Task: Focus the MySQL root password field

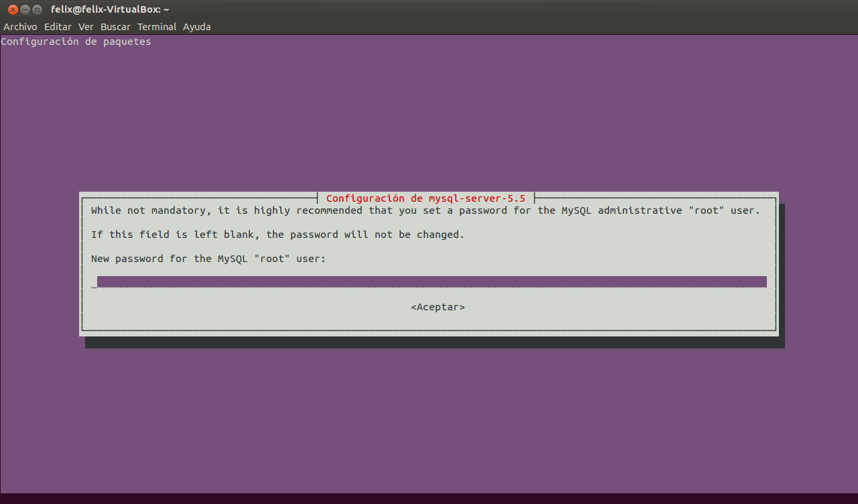Action: click(x=432, y=282)
